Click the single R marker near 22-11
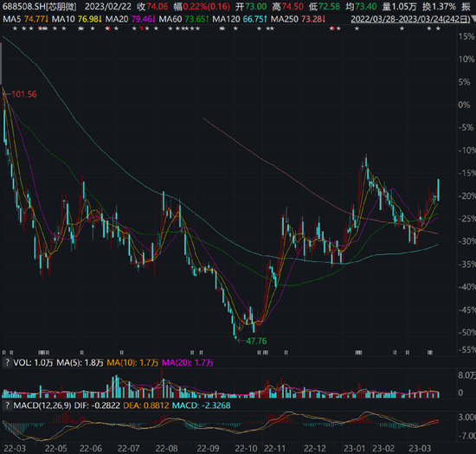Screen dimensions: 476x454 [x=286, y=353]
